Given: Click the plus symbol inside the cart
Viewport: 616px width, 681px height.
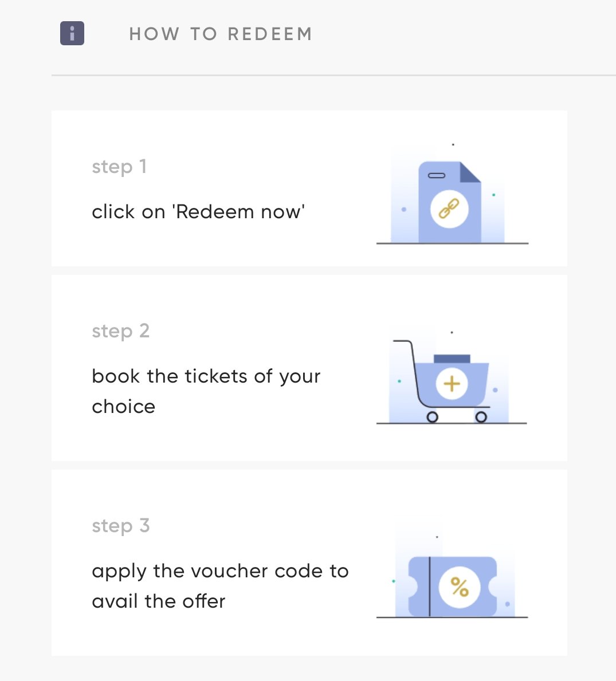Looking at the screenshot, I should click(452, 384).
